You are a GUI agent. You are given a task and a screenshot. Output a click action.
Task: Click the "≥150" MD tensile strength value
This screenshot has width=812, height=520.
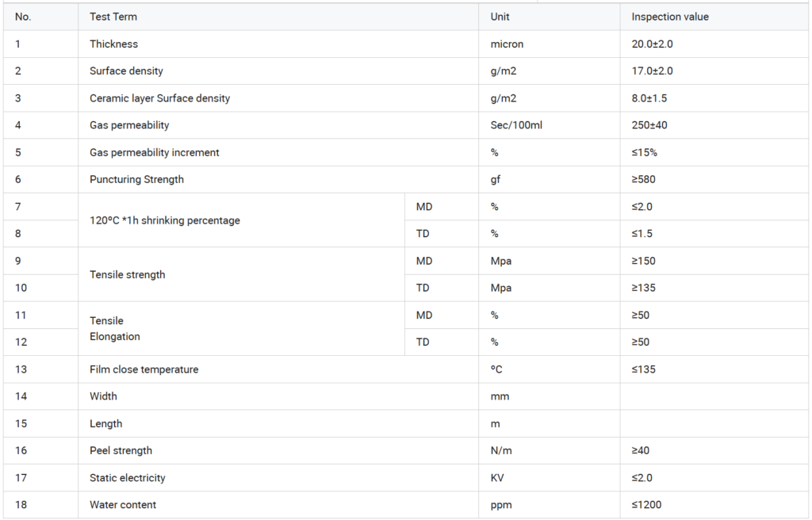(643, 261)
